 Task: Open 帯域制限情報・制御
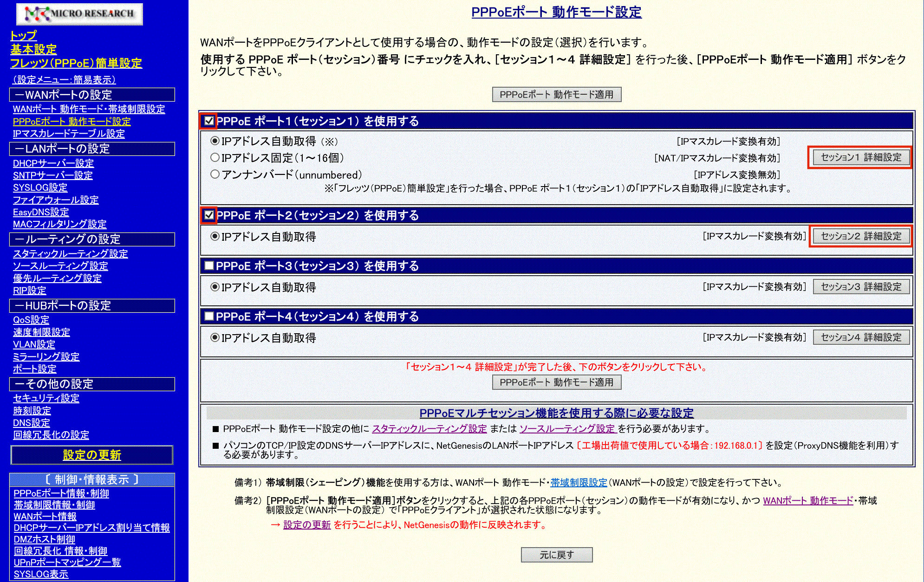[x=54, y=505]
